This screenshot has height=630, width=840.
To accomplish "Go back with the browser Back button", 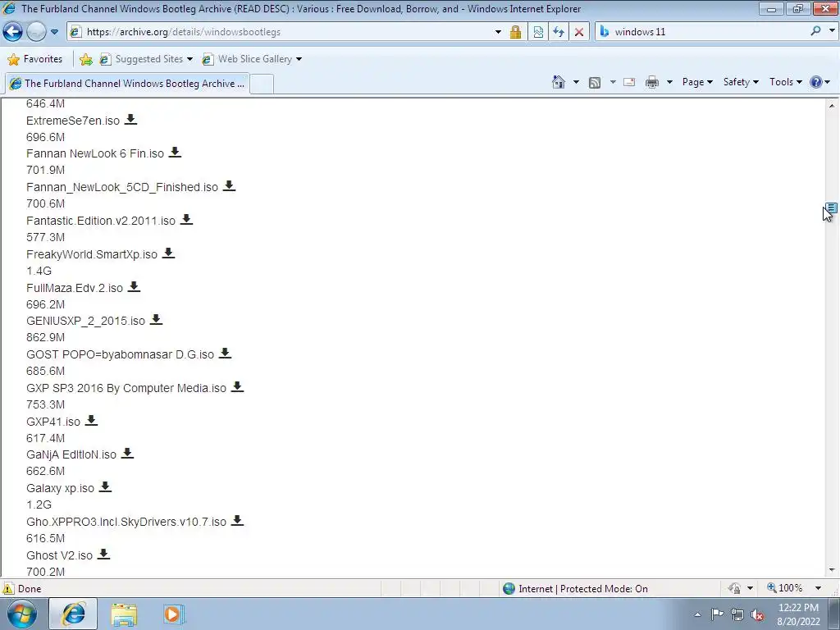I will pyautogui.click(x=12, y=32).
